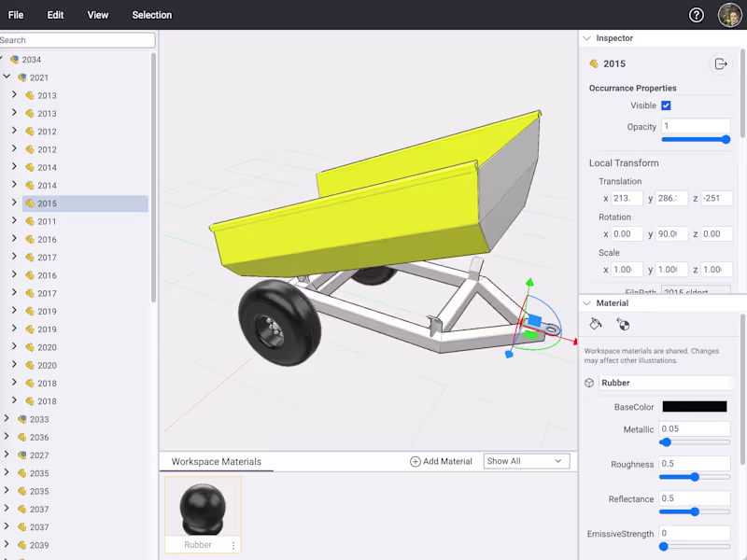Adjust the Roughness slider
The height and width of the screenshot is (560, 747).
tap(695, 477)
